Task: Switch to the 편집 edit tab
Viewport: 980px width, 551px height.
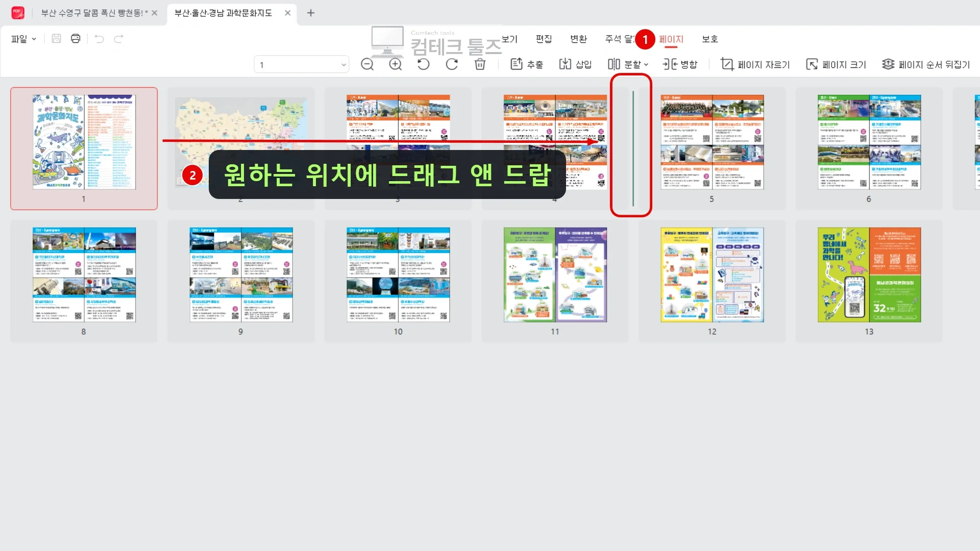Action: click(544, 39)
